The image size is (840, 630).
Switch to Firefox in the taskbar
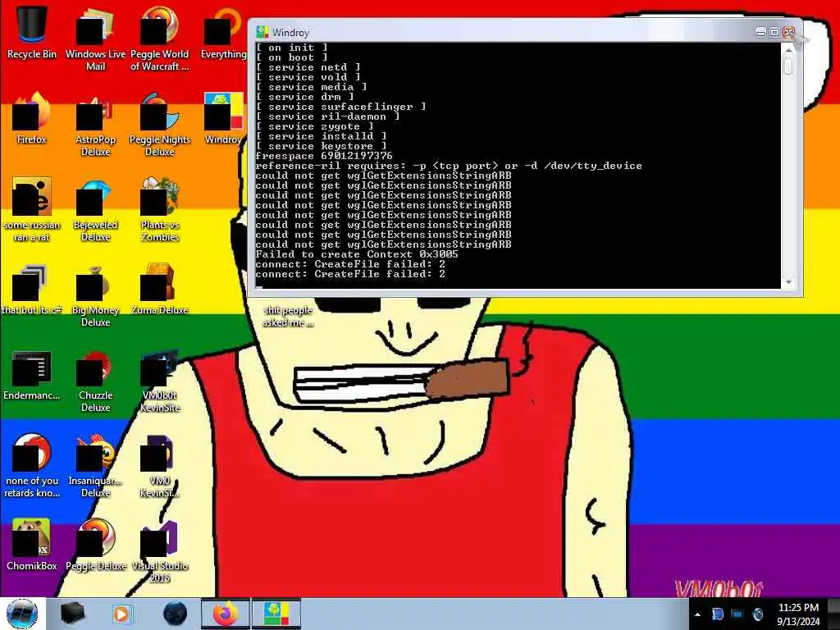pos(225,614)
